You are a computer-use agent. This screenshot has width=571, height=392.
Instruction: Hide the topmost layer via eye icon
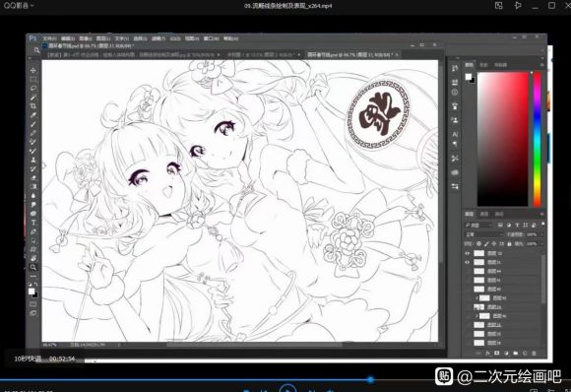(x=468, y=253)
